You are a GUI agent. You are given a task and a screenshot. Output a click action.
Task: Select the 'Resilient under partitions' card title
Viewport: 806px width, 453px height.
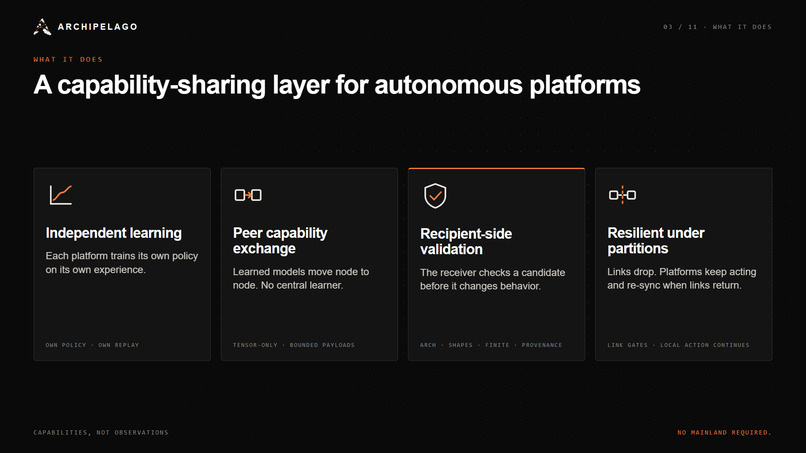[656, 241]
